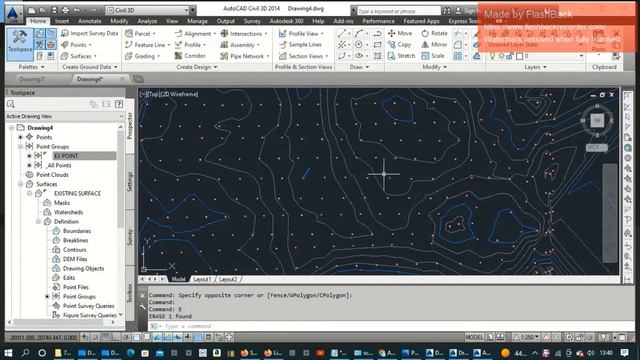This screenshot has height=360, width=640.
Task: Open the Parcel dropdown
Action: 154,33
